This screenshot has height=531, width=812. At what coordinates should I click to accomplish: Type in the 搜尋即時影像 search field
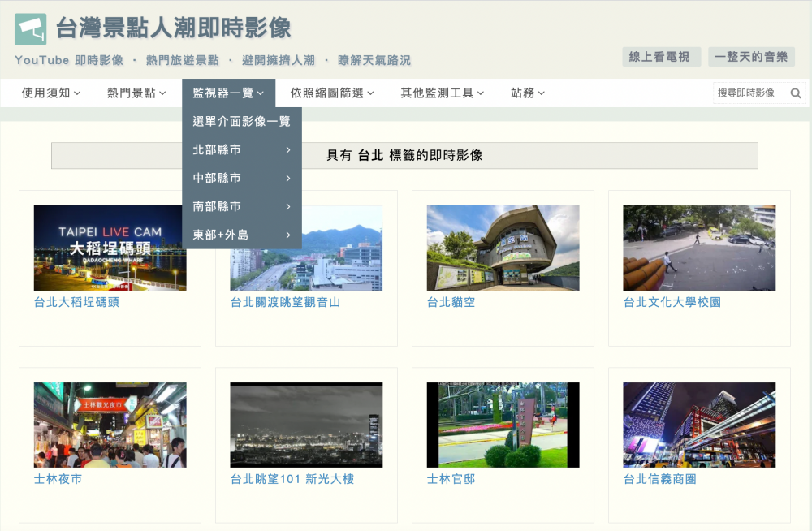click(749, 93)
